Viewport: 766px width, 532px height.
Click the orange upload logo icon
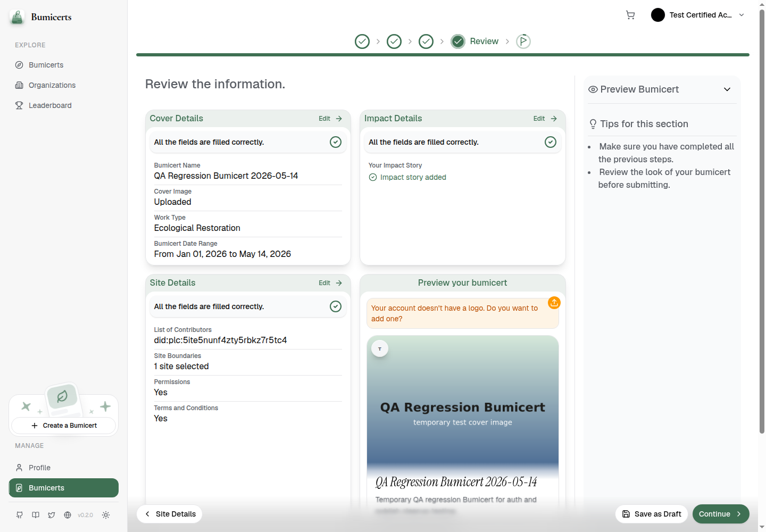click(554, 303)
